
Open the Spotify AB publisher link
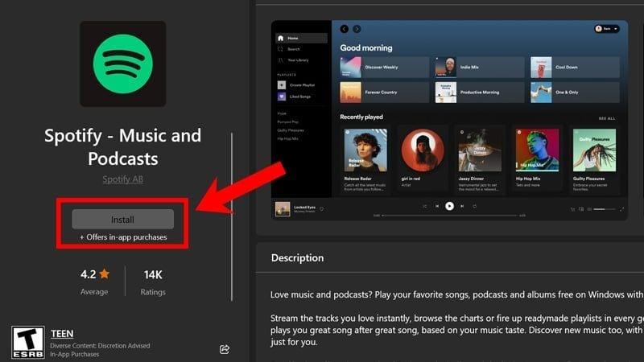123,179
